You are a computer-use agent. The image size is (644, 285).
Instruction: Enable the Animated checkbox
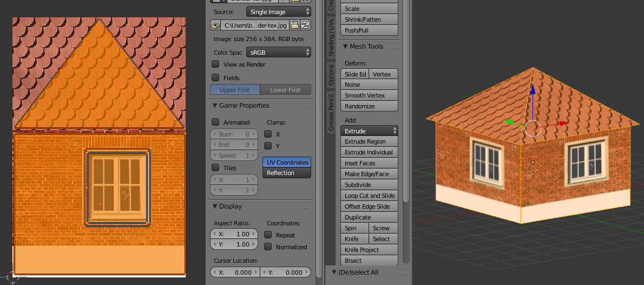pos(215,122)
